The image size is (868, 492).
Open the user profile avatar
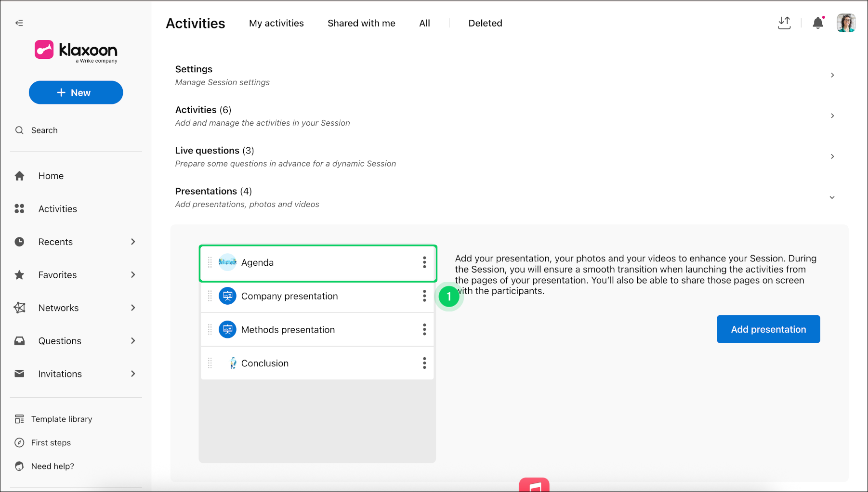pos(846,23)
